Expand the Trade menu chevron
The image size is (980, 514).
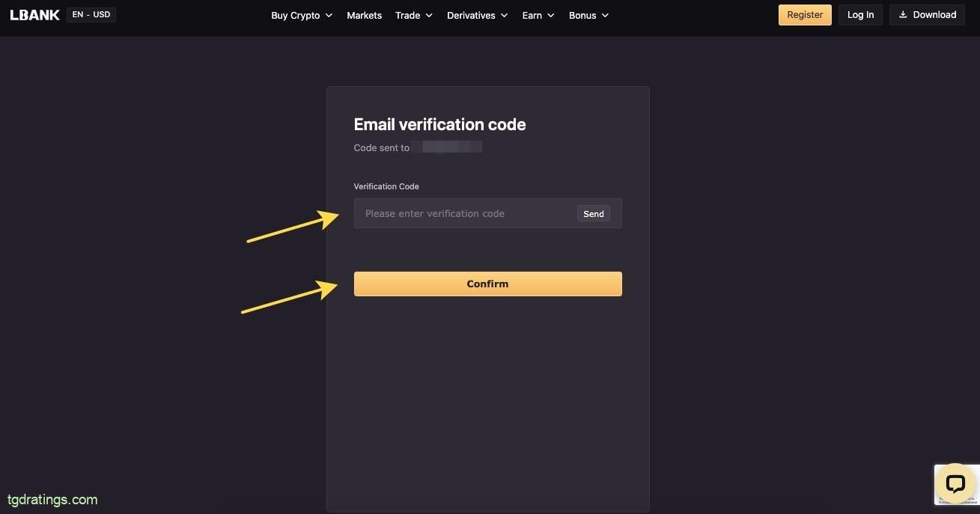coord(429,16)
